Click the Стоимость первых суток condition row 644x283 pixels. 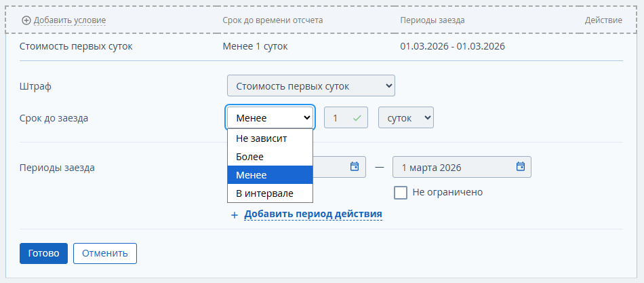click(x=76, y=47)
